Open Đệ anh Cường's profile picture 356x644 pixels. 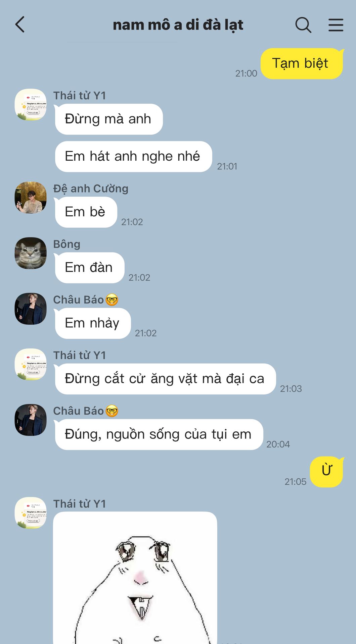31,198
